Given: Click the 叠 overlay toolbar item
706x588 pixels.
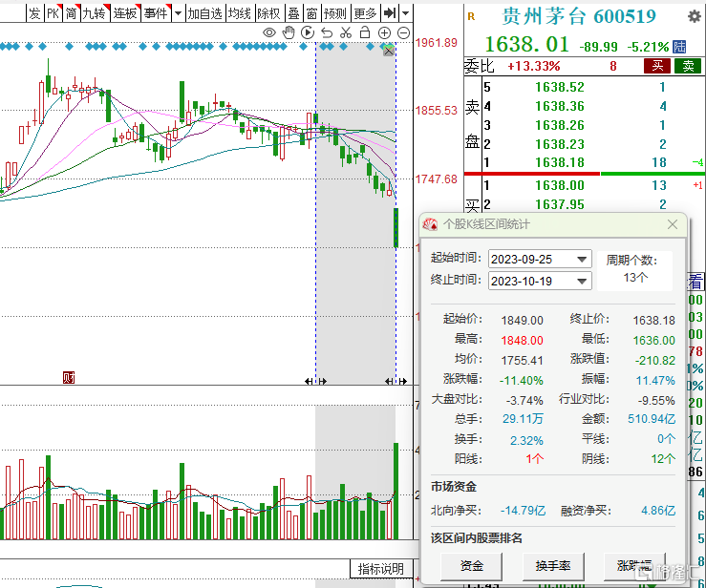Looking at the screenshot, I should [x=293, y=13].
